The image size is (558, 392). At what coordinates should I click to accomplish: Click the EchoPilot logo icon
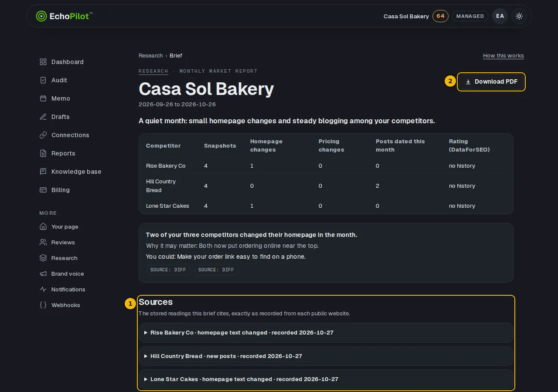pos(41,16)
